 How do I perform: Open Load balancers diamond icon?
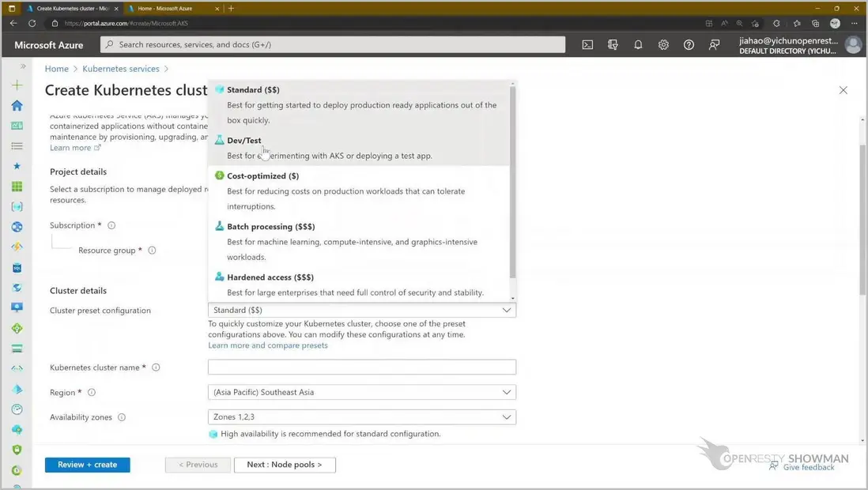pyautogui.click(x=17, y=328)
